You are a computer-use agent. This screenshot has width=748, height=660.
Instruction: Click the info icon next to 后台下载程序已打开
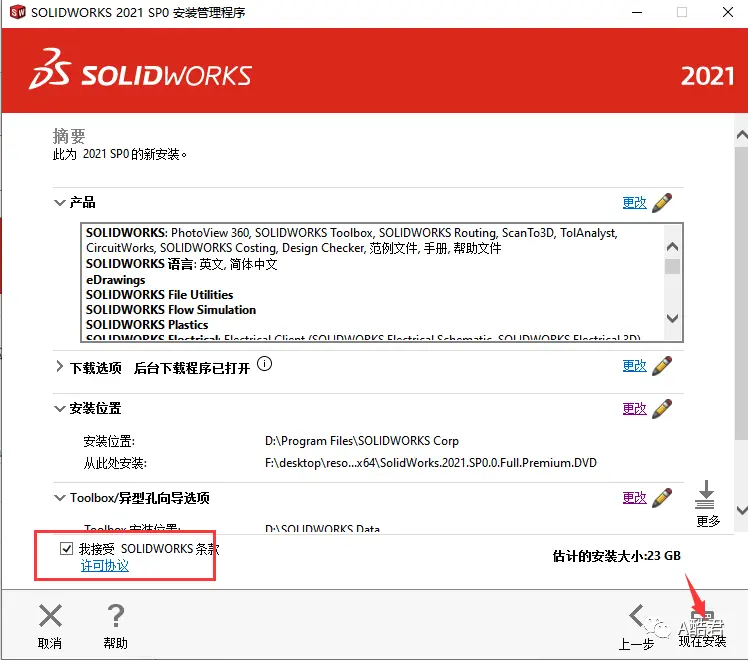[x=264, y=364]
